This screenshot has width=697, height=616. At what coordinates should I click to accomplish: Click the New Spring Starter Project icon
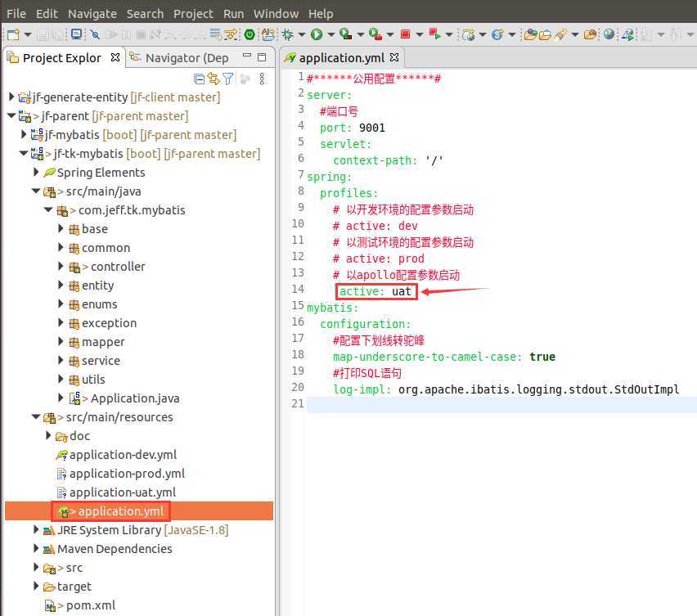coord(497,34)
